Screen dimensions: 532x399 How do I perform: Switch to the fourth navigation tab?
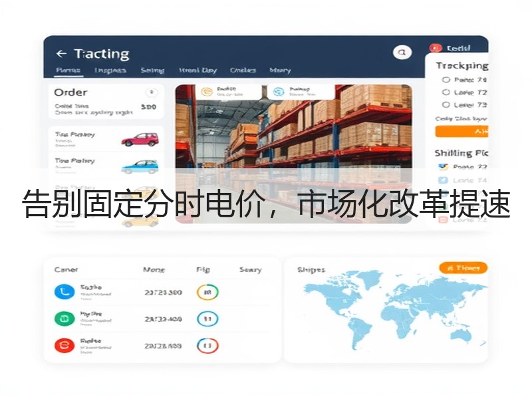point(198,70)
